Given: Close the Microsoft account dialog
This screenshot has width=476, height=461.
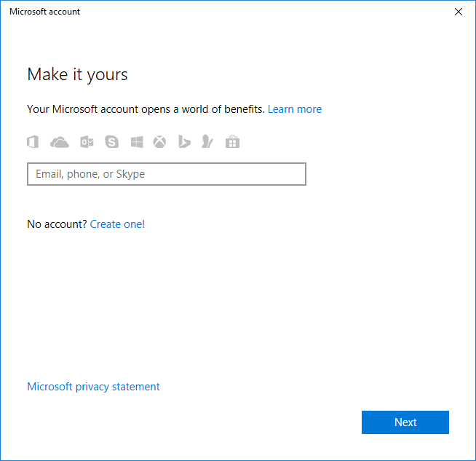Looking at the screenshot, I should point(459,12).
